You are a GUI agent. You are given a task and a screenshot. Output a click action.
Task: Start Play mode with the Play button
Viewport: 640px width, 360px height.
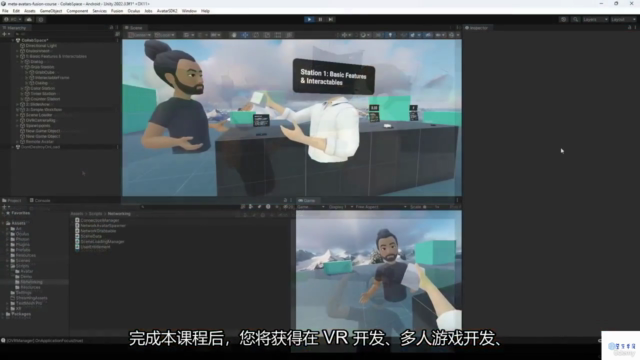309,19
